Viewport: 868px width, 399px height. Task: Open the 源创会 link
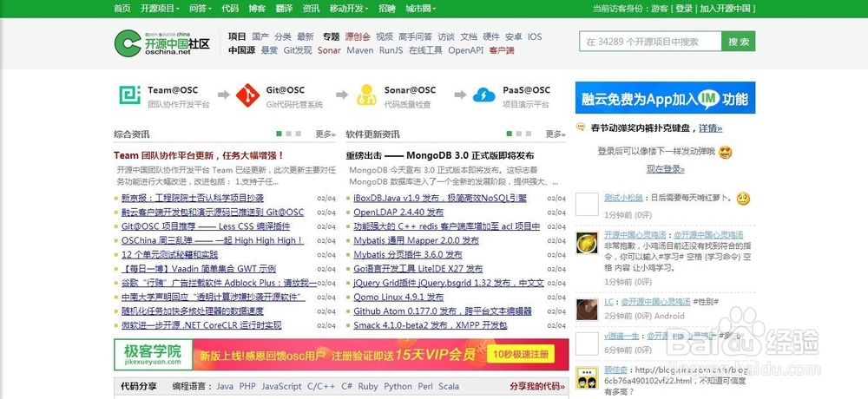pos(358,36)
